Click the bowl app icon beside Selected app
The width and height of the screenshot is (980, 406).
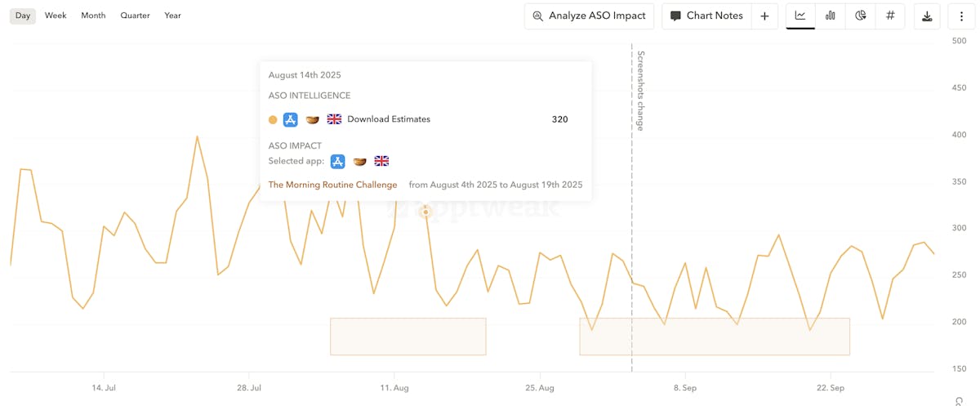(359, 161)
